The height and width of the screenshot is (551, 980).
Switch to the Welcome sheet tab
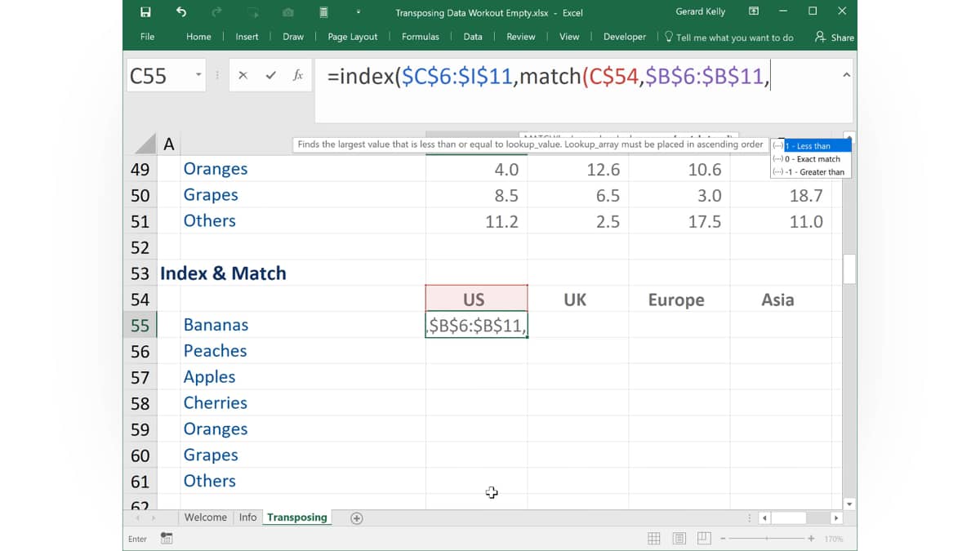coord(206,518)
